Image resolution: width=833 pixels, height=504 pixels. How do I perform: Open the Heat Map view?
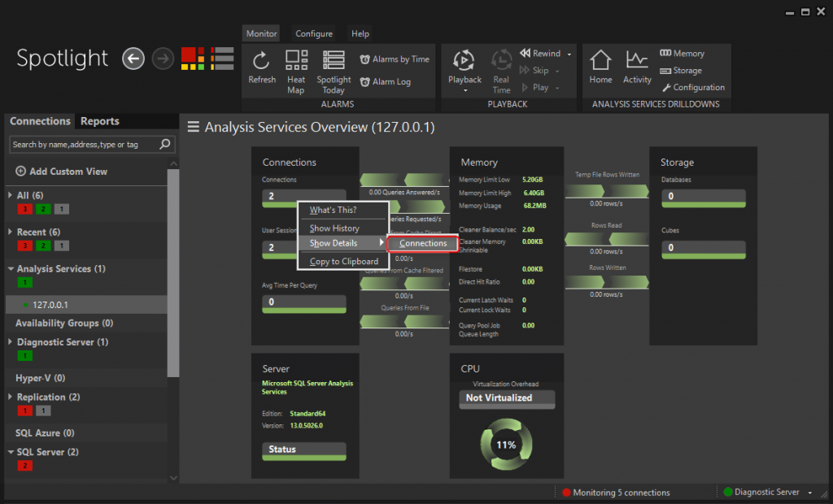(x=296, y=72)
